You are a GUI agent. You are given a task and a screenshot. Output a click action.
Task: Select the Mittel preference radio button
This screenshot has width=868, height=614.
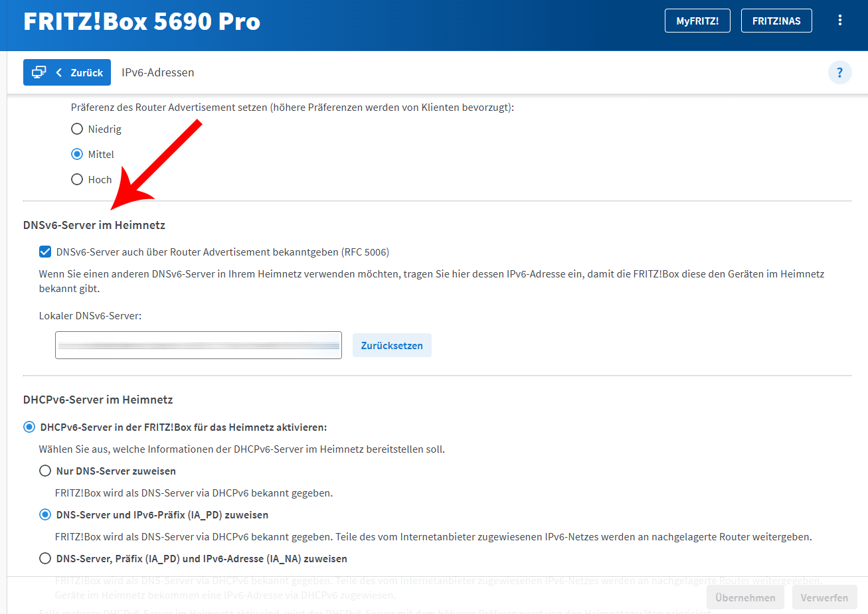77,154
